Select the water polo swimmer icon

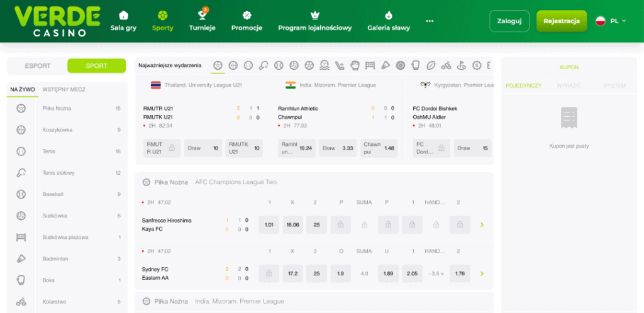click(325, 65)
